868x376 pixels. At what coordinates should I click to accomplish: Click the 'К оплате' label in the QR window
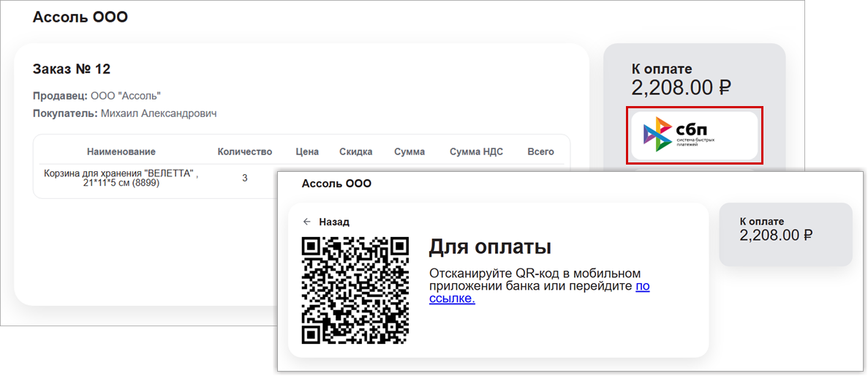coord(762,222)
